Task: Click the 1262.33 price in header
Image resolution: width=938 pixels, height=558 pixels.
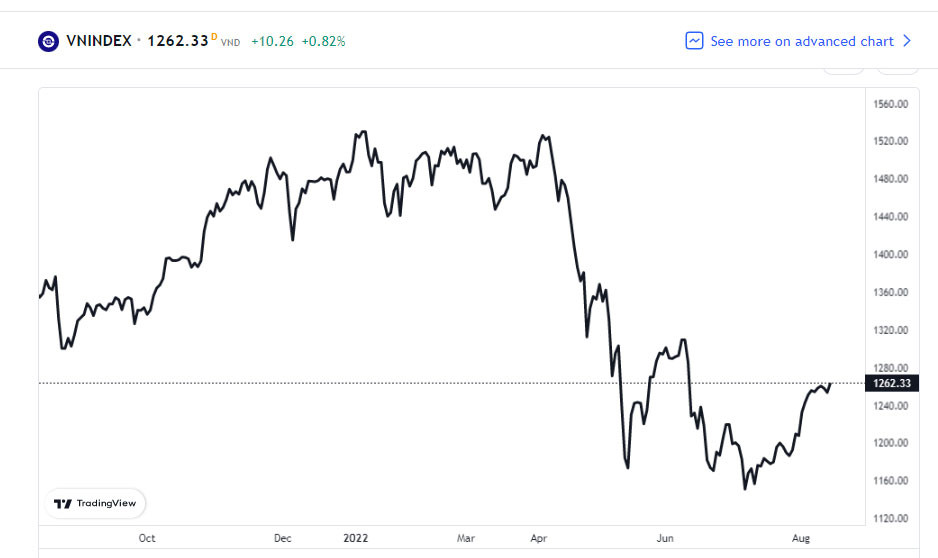Action: [x=177, y=41]
